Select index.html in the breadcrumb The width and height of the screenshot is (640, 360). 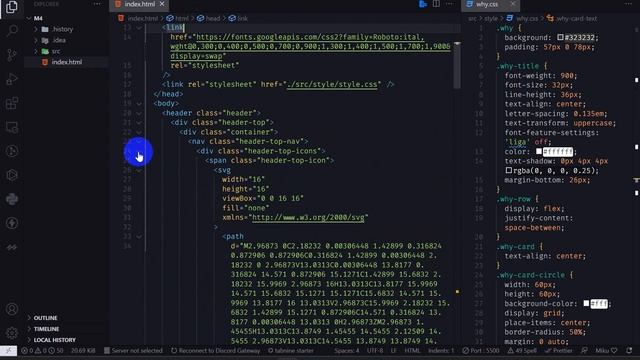pos(142,18)
